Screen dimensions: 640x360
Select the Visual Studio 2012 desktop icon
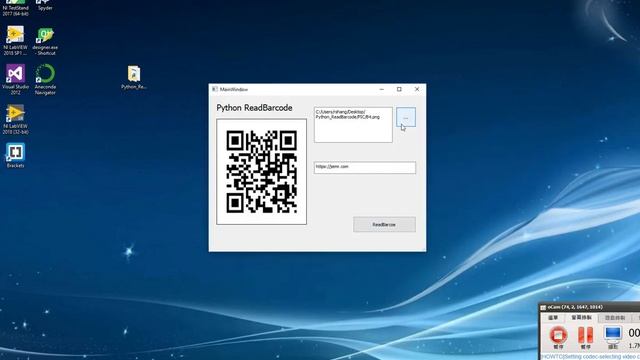15,79
